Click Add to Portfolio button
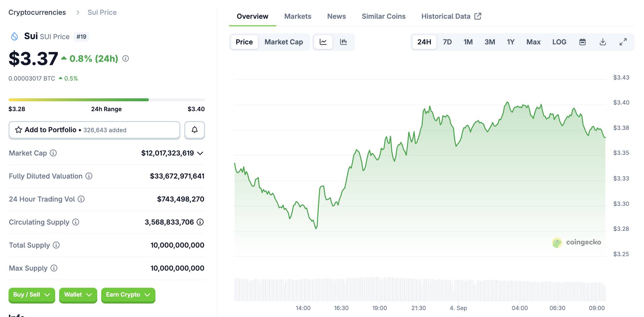Viewport: 644px width, 317px height. 94,130
